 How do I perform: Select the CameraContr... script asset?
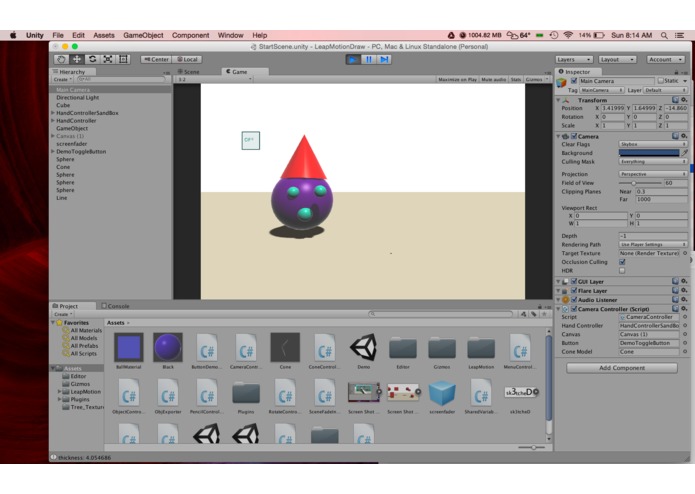tap(246, 351)
